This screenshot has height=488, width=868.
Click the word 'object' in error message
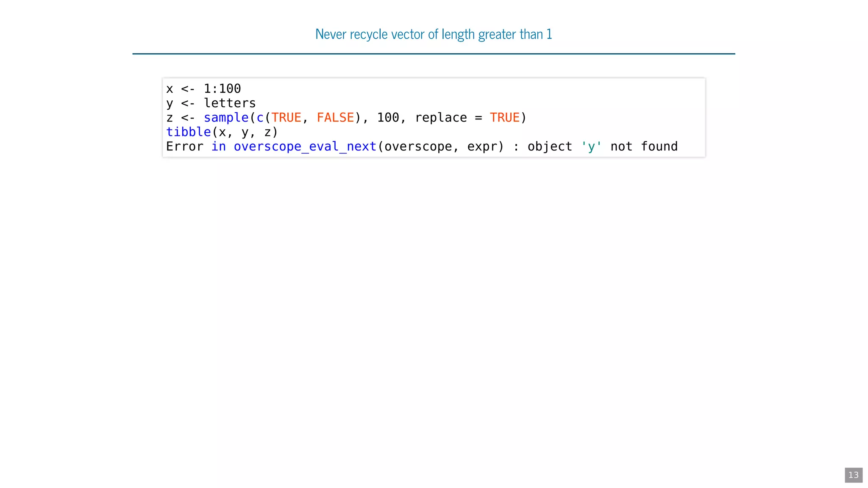pyautogui.click(x=550, y=146)
